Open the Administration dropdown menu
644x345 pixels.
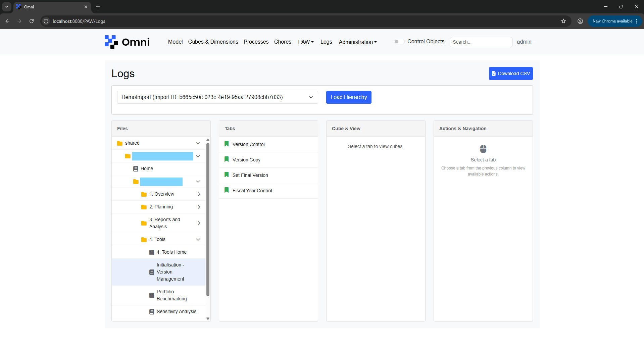point(358,42)
